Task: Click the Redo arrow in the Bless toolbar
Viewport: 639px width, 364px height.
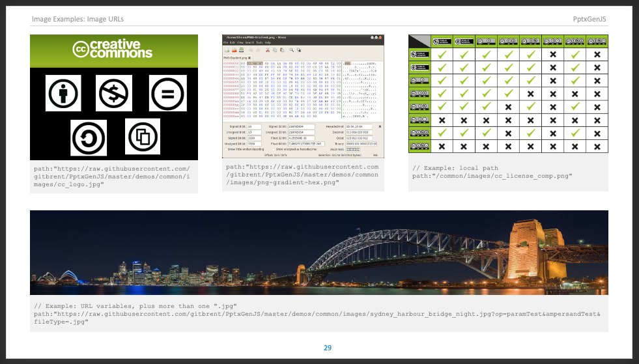Action: pyautogui.click(x=258, y=50)
